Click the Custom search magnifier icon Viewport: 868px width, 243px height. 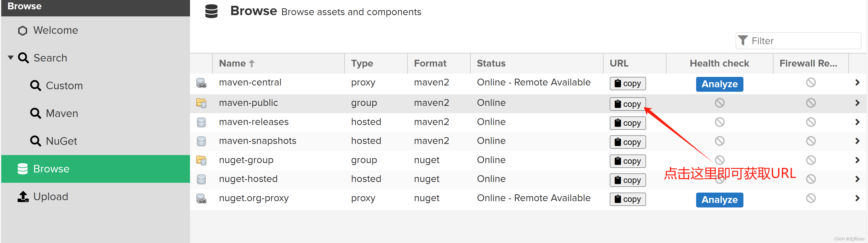pos(35,86)
